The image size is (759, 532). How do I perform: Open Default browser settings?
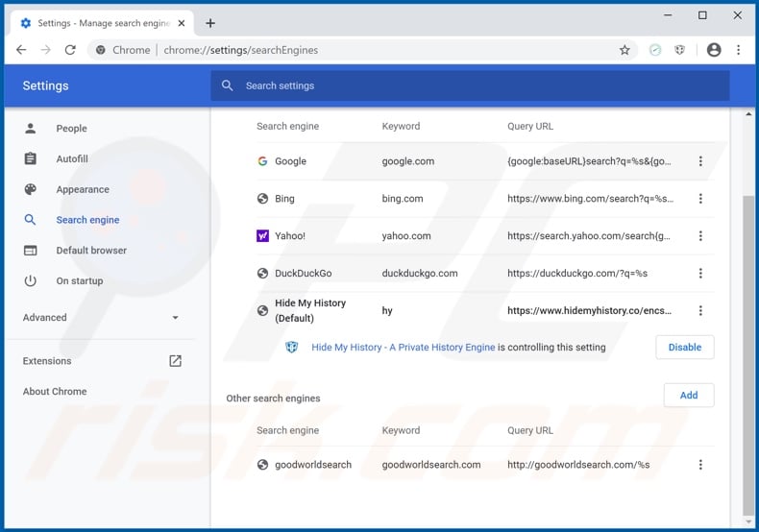tap(91, 250)
